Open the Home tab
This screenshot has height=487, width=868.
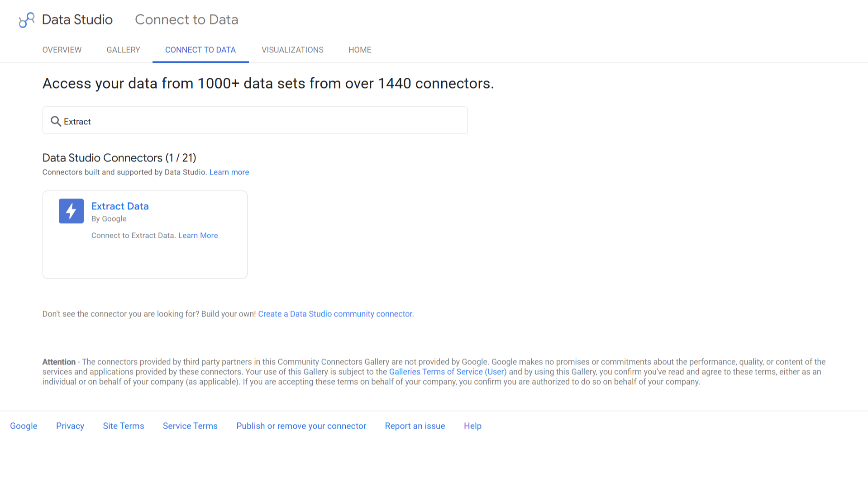point(360,50)
